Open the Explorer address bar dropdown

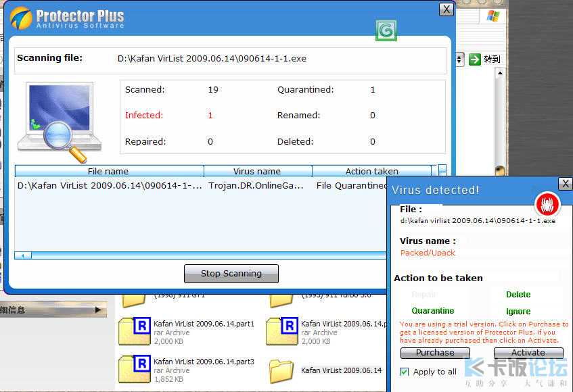(460, 59)
